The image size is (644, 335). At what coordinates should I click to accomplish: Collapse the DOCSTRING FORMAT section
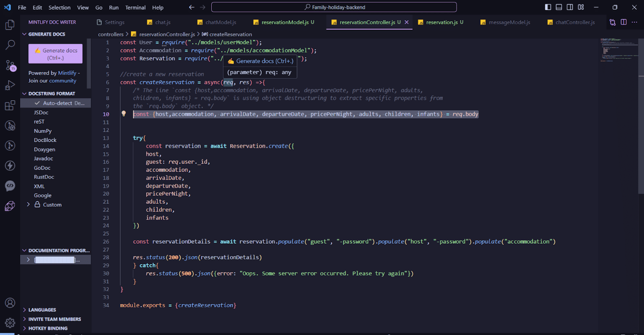click(x=51, y=93)
